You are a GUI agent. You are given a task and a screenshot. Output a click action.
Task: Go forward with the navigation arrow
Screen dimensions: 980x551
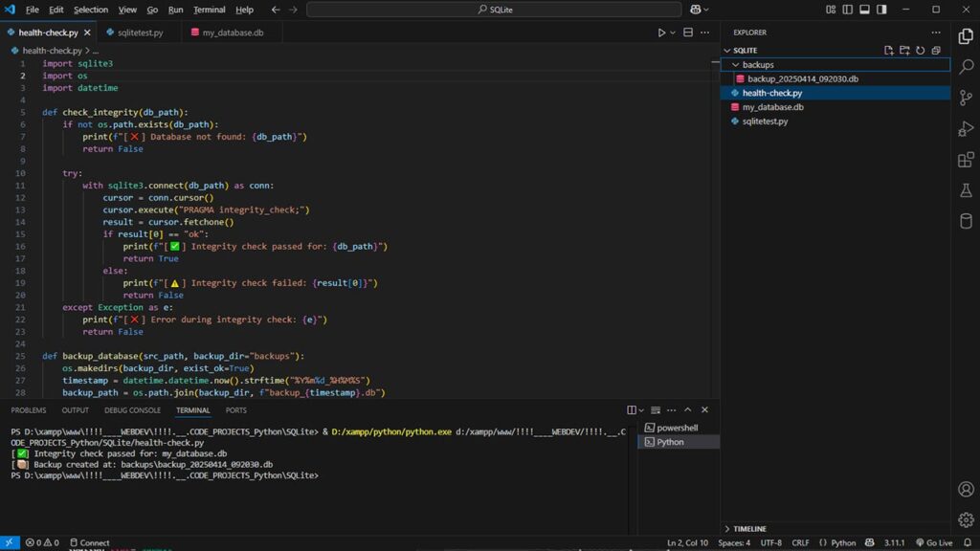[293, 10]
